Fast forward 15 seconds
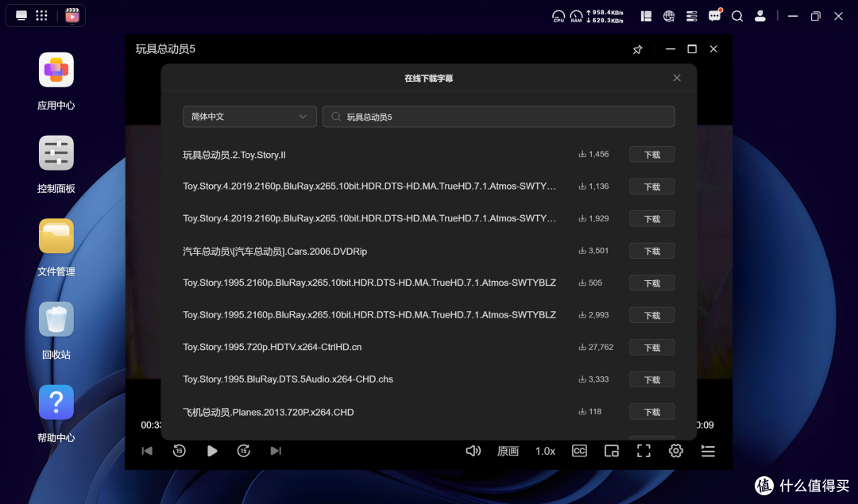 pos(244,451)
